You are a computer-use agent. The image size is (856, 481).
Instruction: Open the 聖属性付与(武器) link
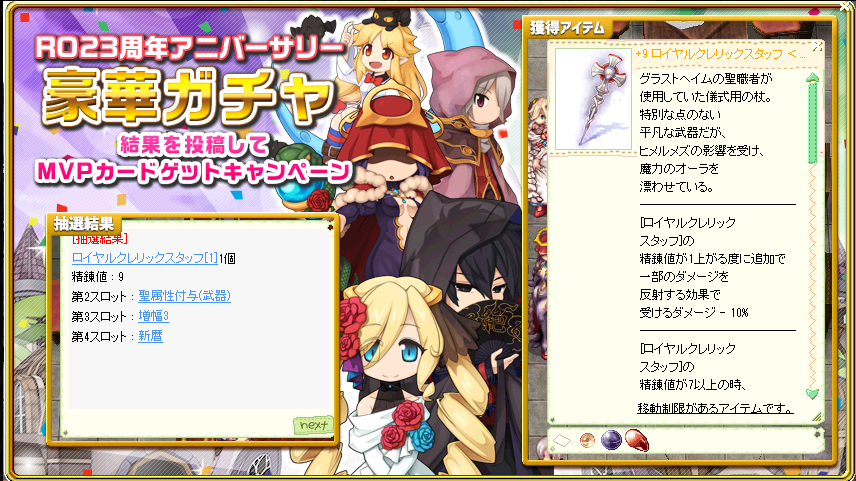pyautogui.click(x=185, y=296)
